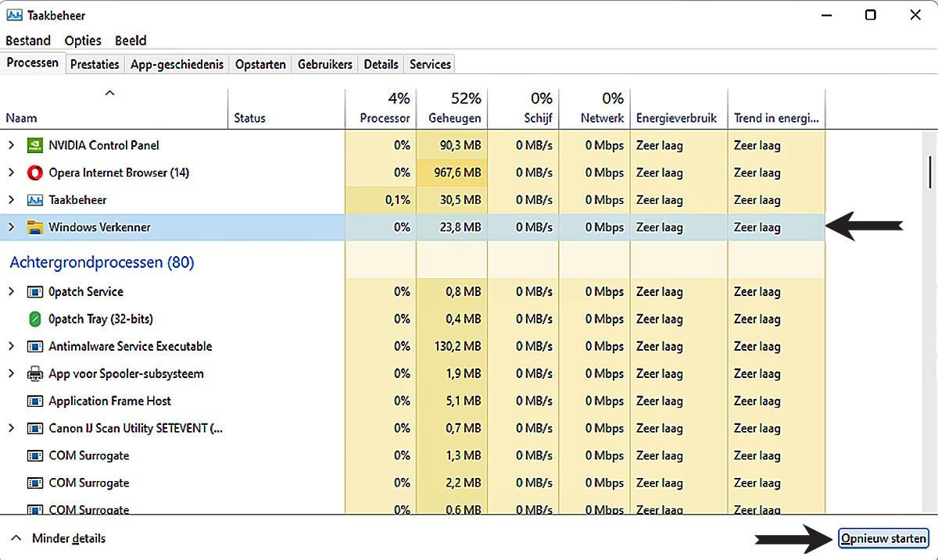Click the App voor Spooler-subsysteem printer icon
938x560 pixels.
pyautogui.click(x=34, y=374)
